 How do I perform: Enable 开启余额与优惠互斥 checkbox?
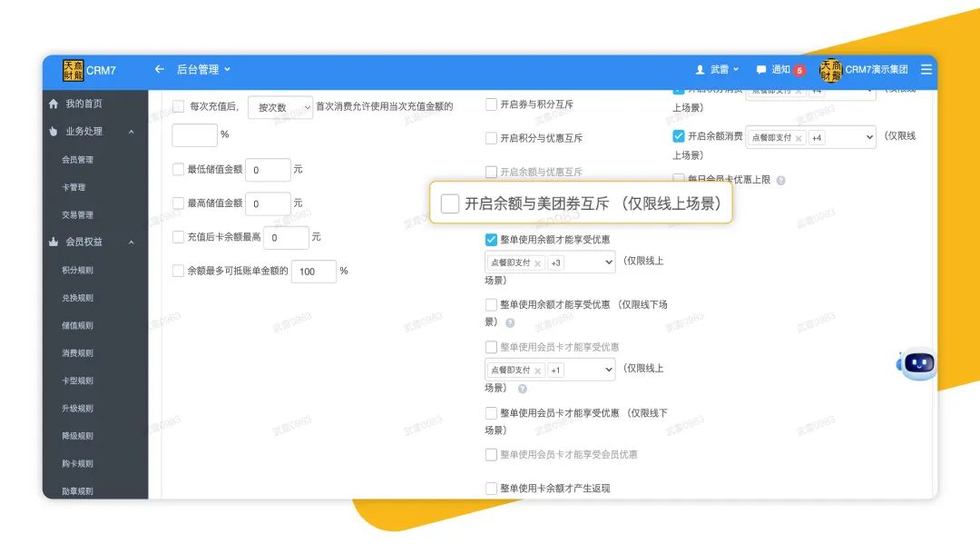[491, 172]
